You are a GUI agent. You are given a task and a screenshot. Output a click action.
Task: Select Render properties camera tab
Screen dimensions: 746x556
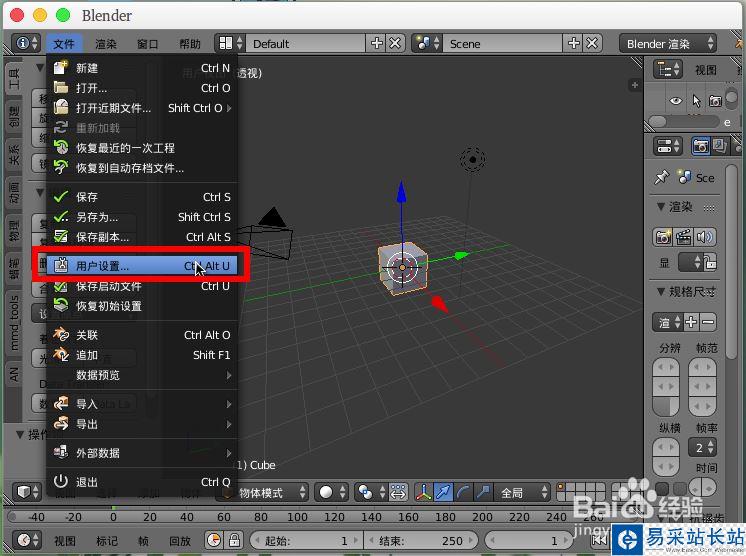(700, 146)
